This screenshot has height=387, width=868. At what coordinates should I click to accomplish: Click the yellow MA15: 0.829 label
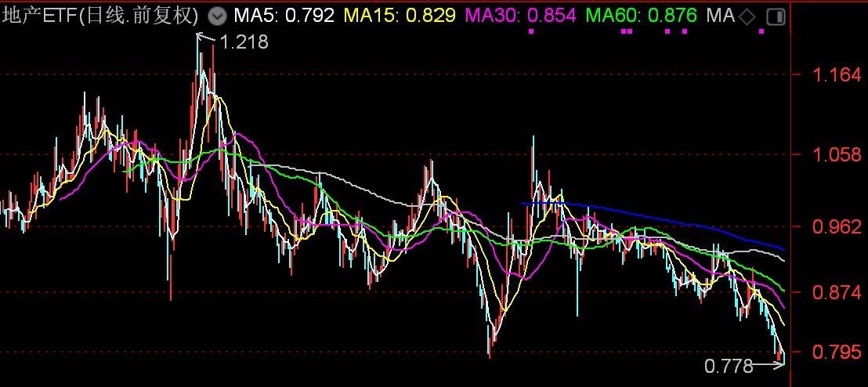coord(401,16)
